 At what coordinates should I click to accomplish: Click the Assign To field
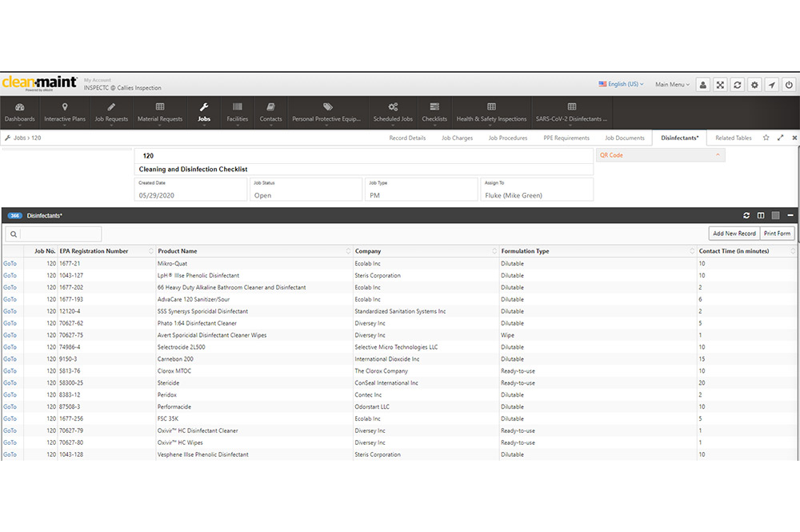[x=537, y=190]
